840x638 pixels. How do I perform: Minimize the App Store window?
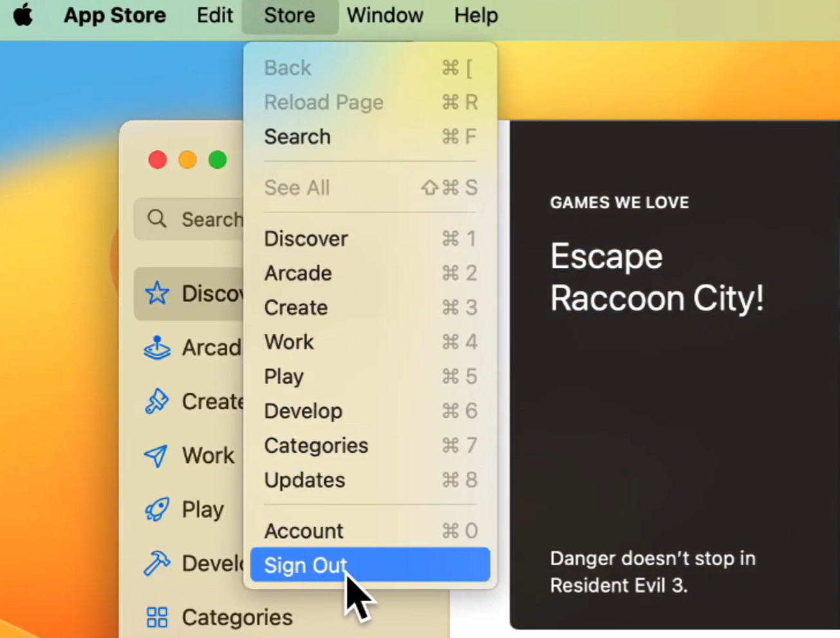[x=187, y=160]
